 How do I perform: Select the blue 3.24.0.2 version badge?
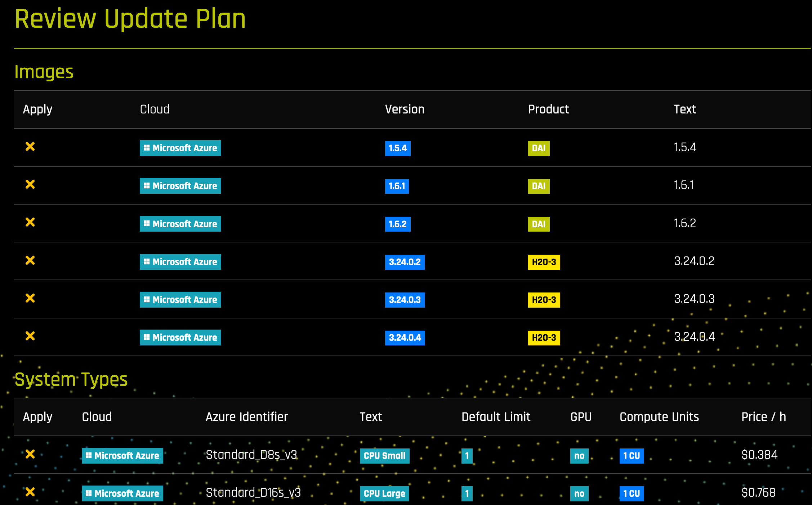click(x=405, y=262)
